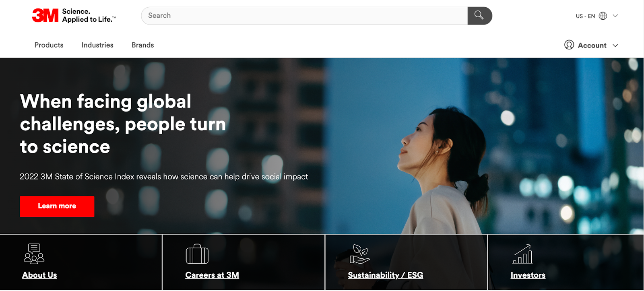This screenshot has height=291, width=644.
Task: Click the About Us people icon
Action: click(34, 254)
